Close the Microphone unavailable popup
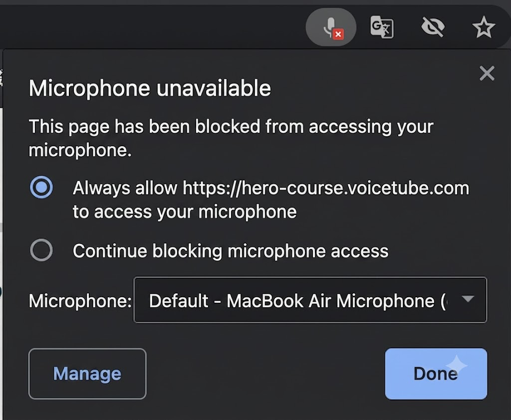Viewport: 511px width, 420px height. (x=487, y=73)
